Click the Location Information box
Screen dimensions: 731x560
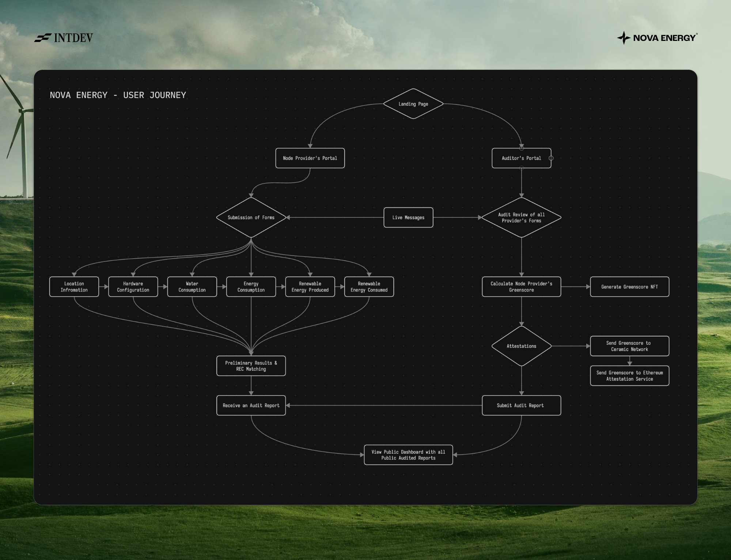click(x=74, y=287)
